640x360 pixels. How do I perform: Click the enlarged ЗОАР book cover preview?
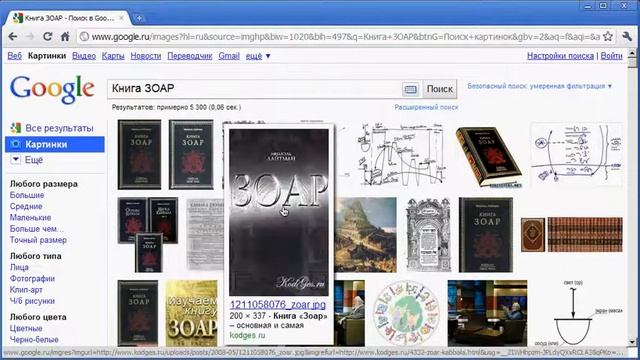click(x=279, y=212)
